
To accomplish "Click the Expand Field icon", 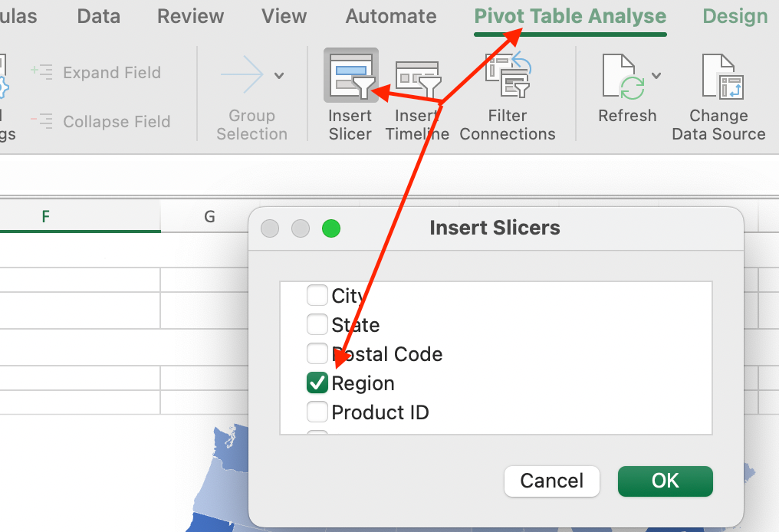I will 41,73.
